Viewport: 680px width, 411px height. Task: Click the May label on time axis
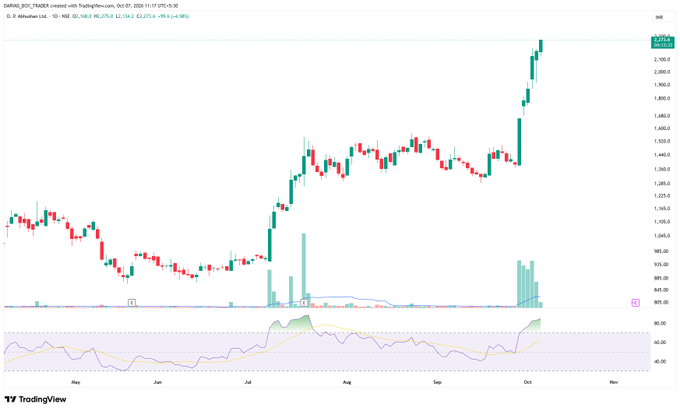pyautogui.click(x=75, y=382)
